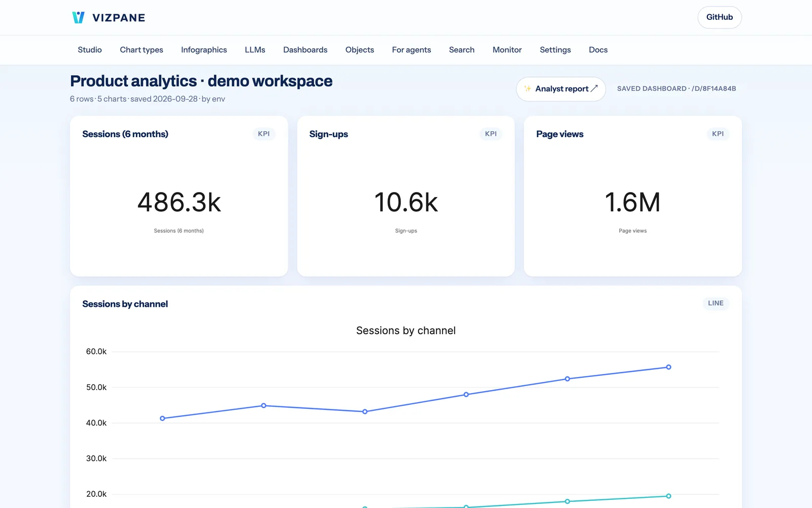Screen dimensions: 812x508
Task: Click the Vizpane logo icon
Action: pyautogui.click(x=78, y=18)
